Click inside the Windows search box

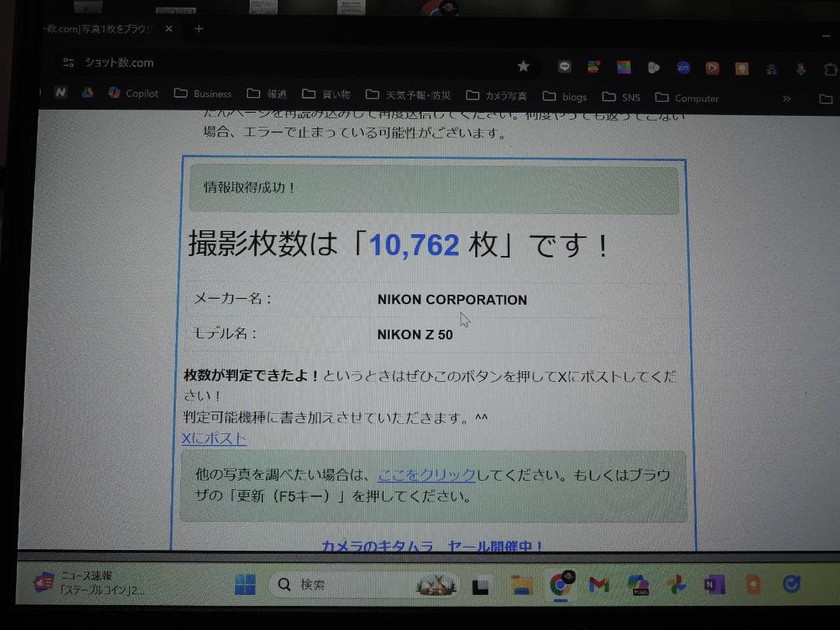click(x=362, y=583)
